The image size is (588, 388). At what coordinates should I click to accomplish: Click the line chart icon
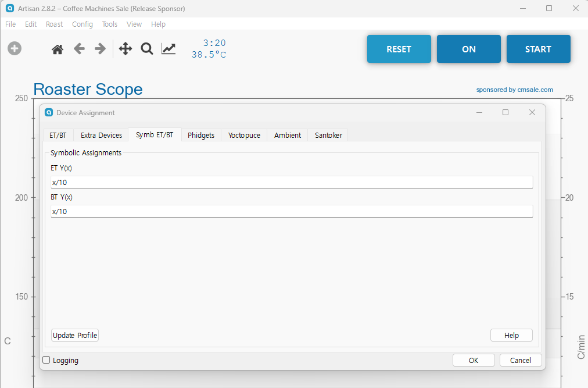coord(168,49)
